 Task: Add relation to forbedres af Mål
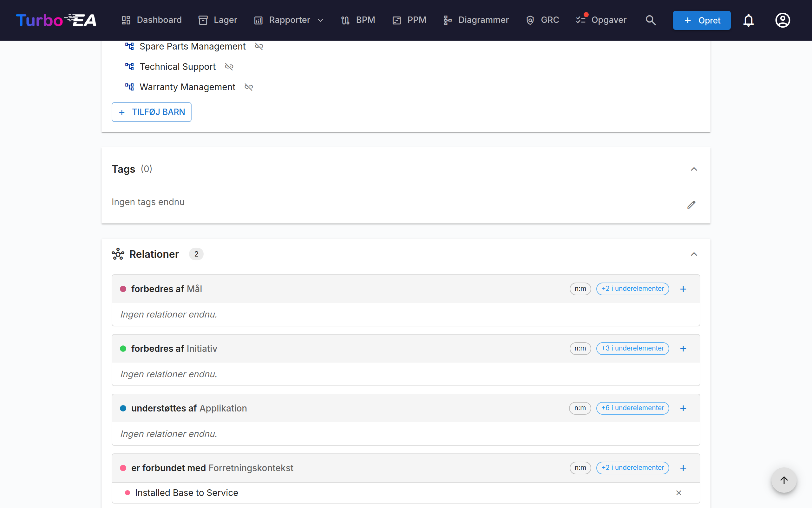(x=683, y=289)
